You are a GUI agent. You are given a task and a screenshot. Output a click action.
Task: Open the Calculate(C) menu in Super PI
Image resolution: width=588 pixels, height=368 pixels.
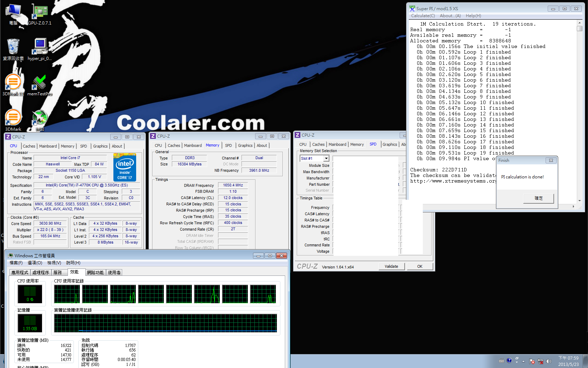423,16
